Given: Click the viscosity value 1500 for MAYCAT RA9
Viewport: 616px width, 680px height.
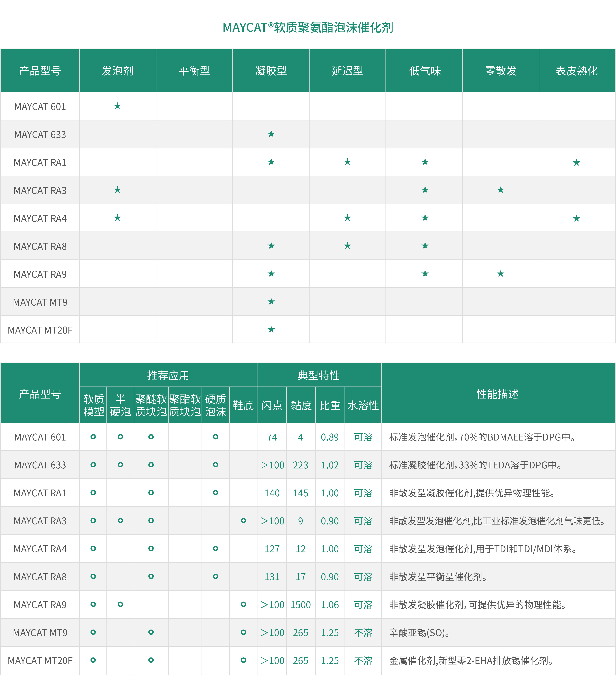Looking at the screenshot, I should 301,604.
